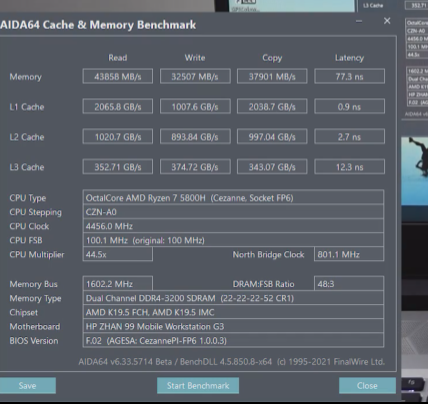Viewport: 428px width, 404px height.
Task: Select L3 Cache Write 374.72 GB/s
Action: pyautogui.click(x=195, y=167)
